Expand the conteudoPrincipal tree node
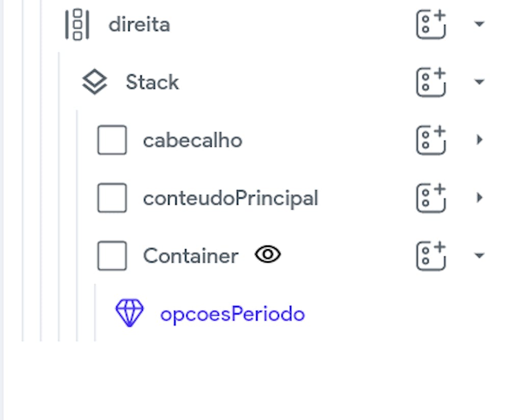 479,198
